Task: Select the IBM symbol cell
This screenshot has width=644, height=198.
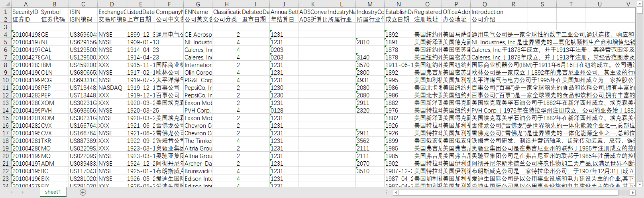Action: tap(54, 65)
